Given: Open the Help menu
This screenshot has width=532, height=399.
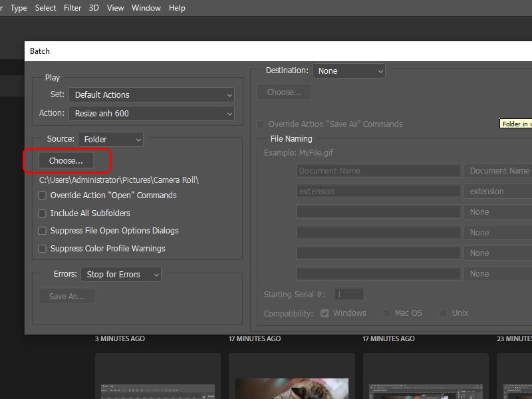Looking at the screenshot, I should pyautogui.click(x=177, y=8).
